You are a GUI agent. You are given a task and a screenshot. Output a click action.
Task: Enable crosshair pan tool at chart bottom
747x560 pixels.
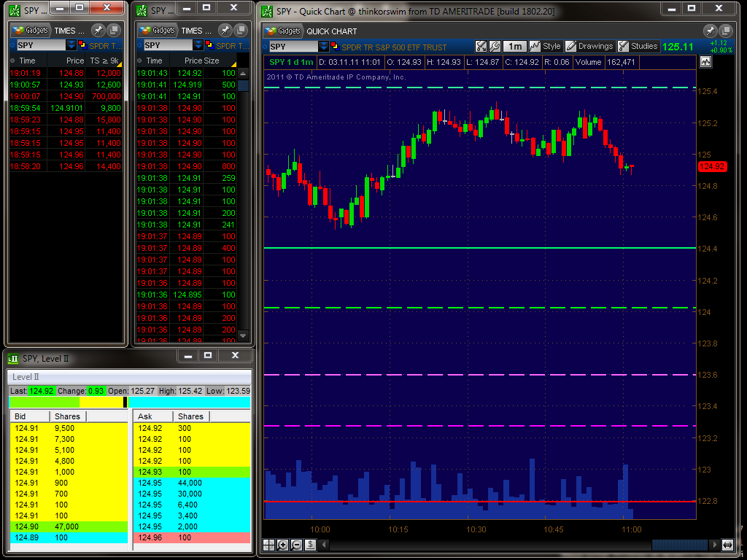269,544
